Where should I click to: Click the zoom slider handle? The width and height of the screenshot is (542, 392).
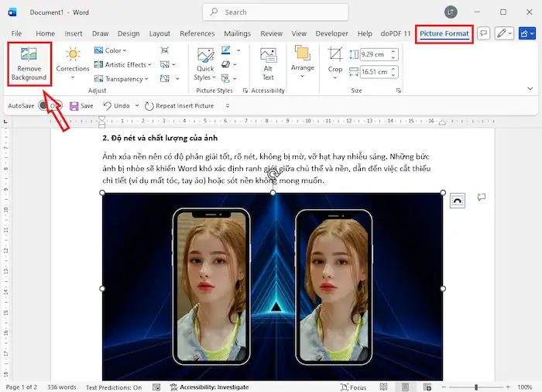coord(476,387)
